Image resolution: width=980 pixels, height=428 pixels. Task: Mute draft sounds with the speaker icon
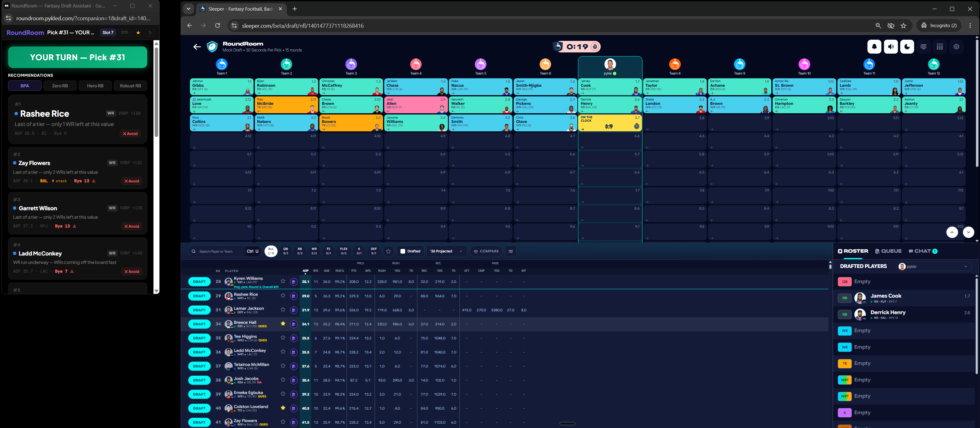890,46
